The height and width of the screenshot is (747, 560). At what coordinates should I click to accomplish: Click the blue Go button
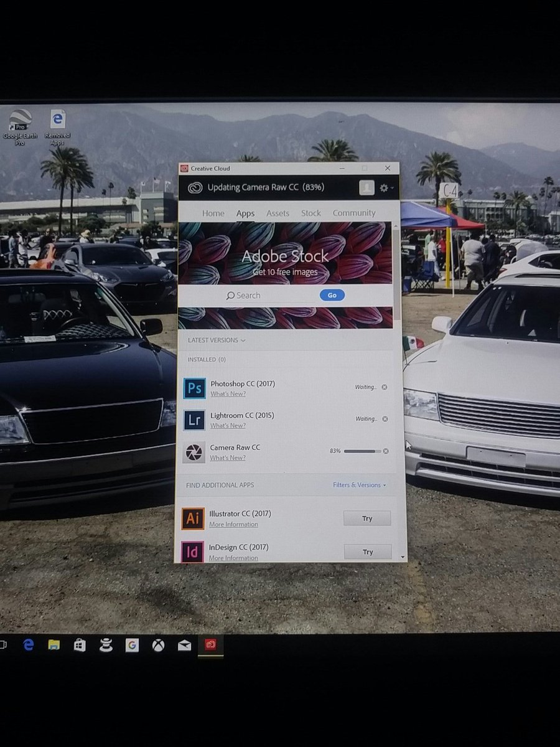(x=332, y=295)
